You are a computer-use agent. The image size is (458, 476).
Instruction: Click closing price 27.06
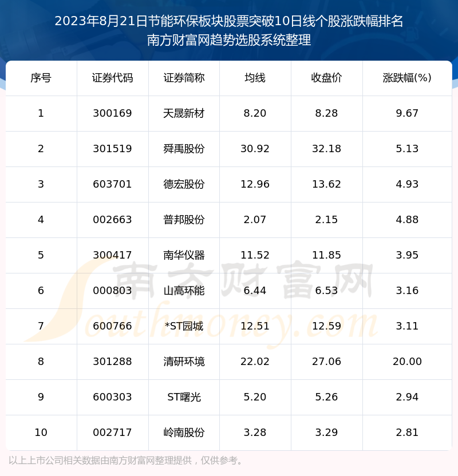click(327, 362)
